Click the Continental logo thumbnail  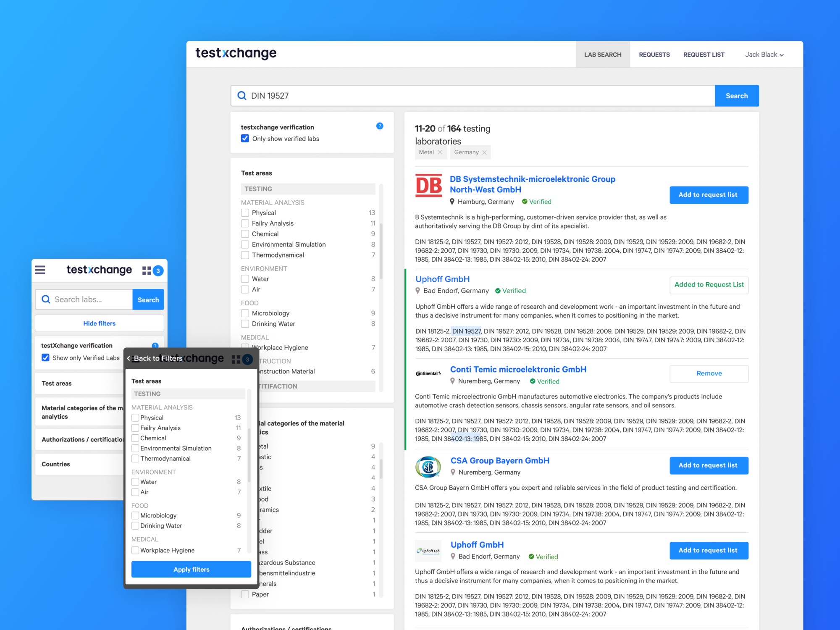[428, 373]
